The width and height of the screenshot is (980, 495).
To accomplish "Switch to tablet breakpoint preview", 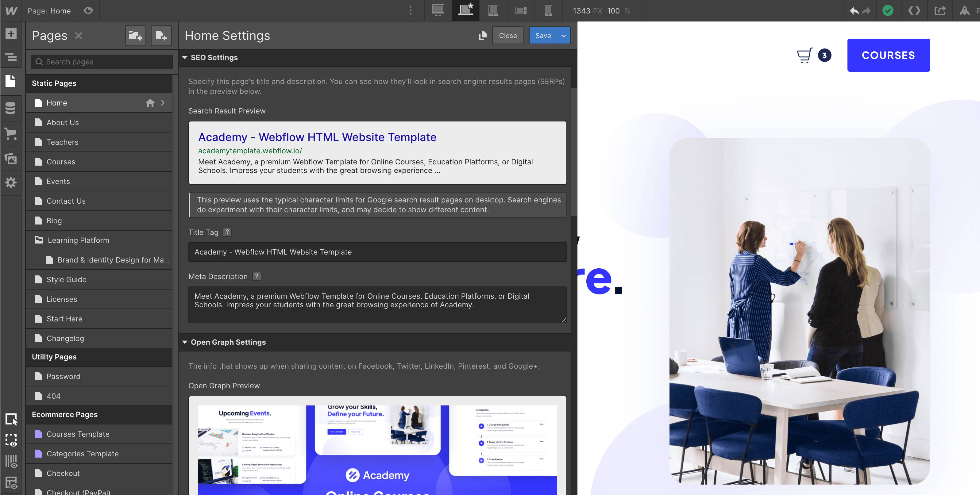I will point(493,11).
